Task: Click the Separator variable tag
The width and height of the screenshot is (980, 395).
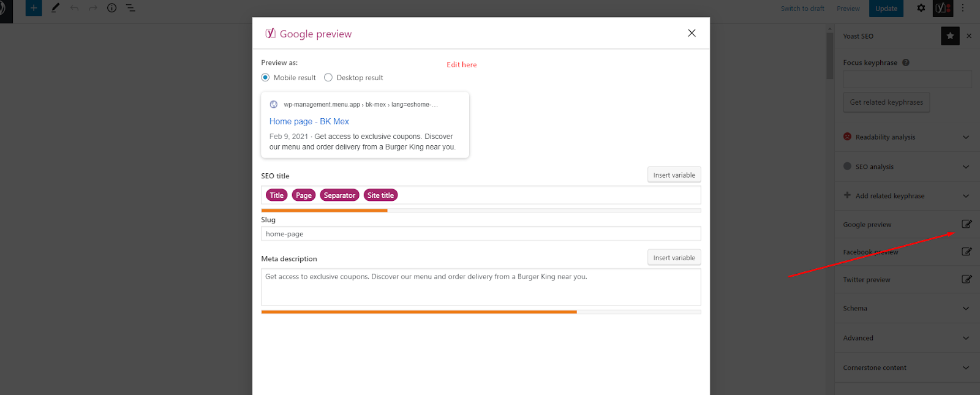Action: (339, 195)
